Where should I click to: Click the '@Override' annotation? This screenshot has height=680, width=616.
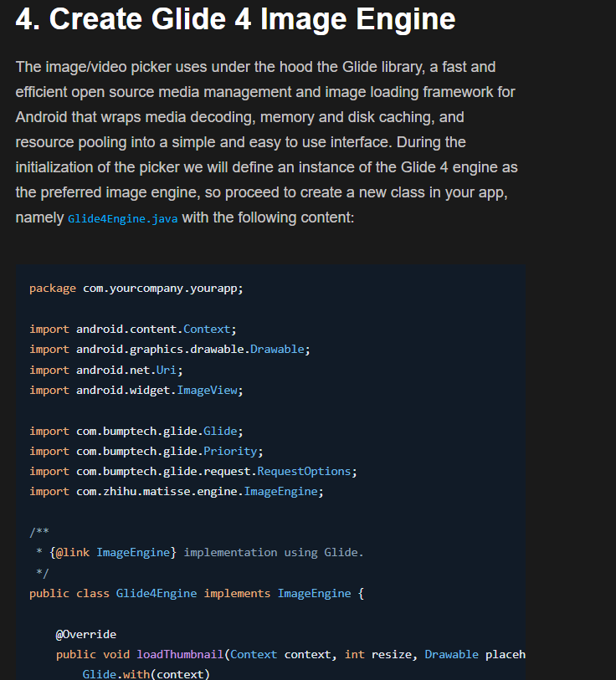[86, 635]
